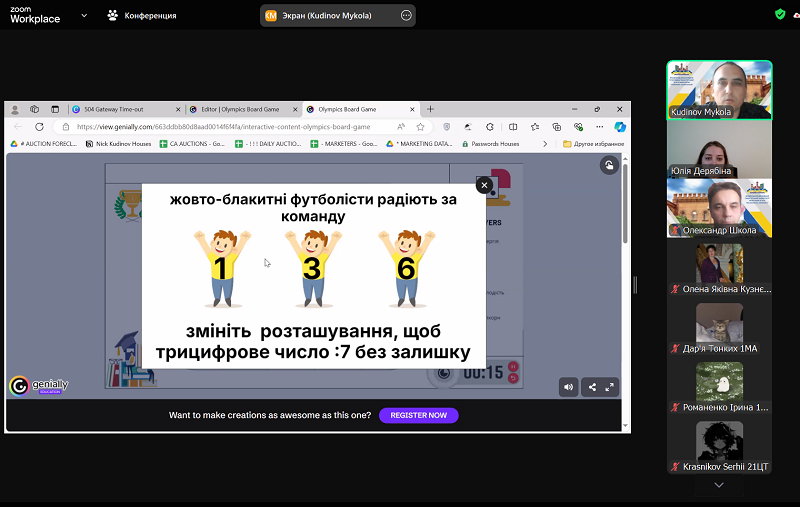Select Романенко Ірина participant tile
This screenshot has height=507, width=800.
click(719, 386)
